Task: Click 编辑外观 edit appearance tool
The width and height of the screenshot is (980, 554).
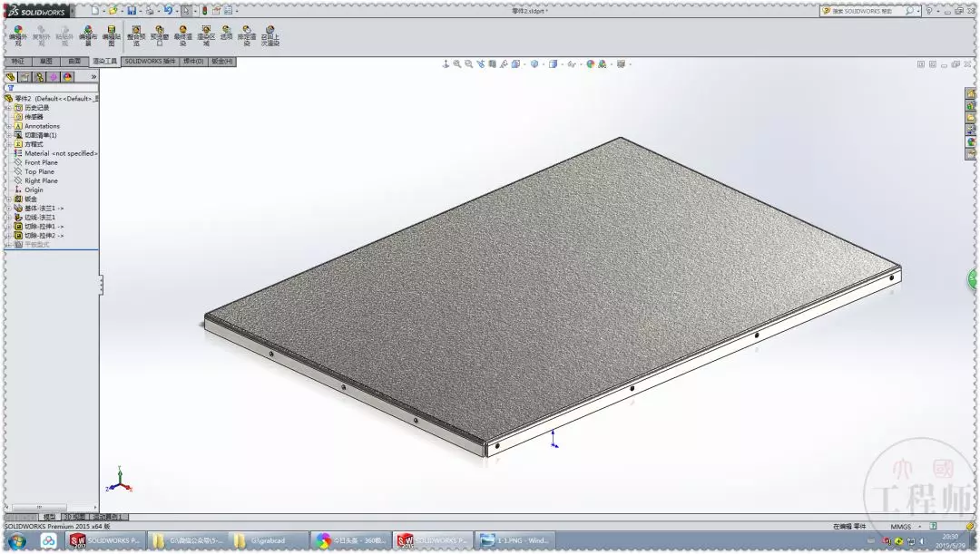Action: coord(18,36)
